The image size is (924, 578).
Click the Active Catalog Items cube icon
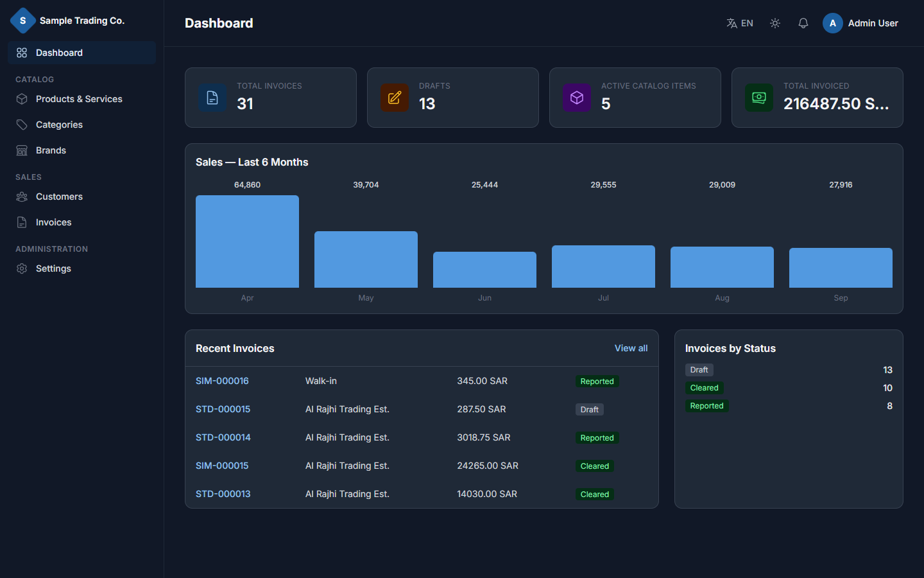pos(577,98)
